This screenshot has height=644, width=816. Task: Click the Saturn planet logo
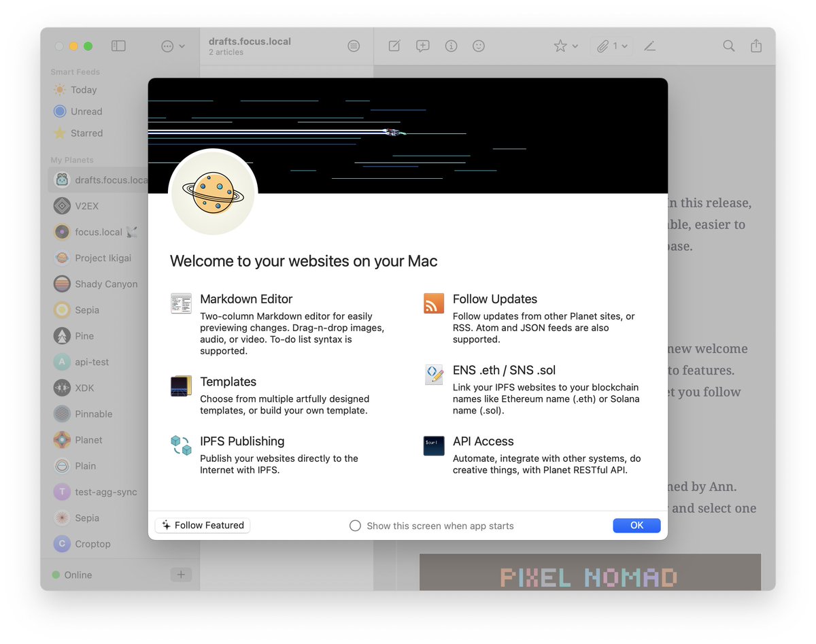click(213, 193)
